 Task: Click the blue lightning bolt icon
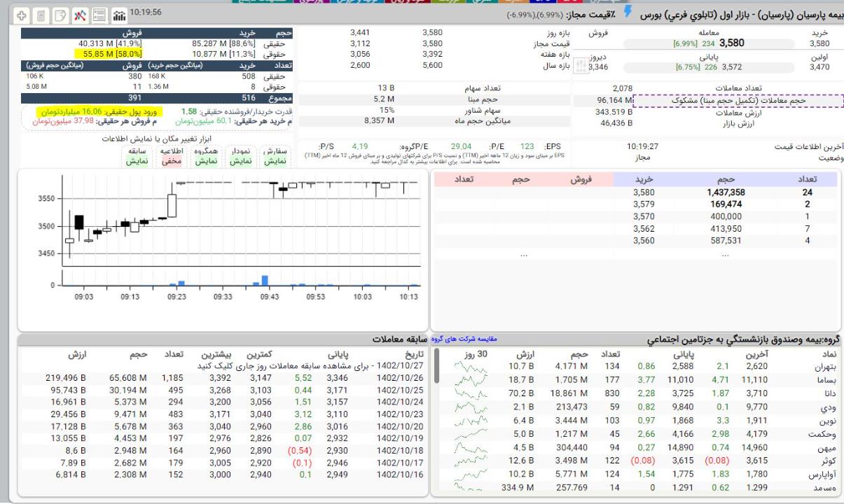(628, 11)
